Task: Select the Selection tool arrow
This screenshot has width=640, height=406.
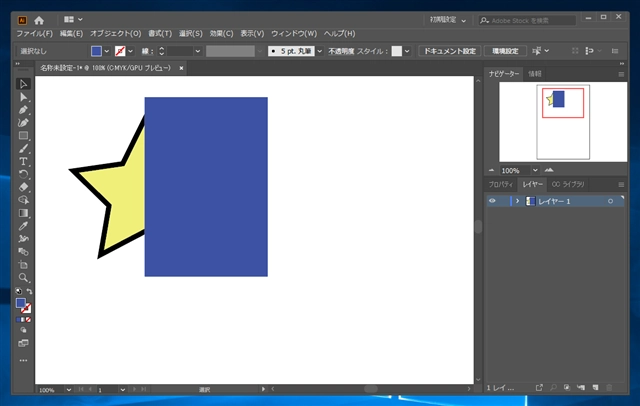Action: pos(23,84)
